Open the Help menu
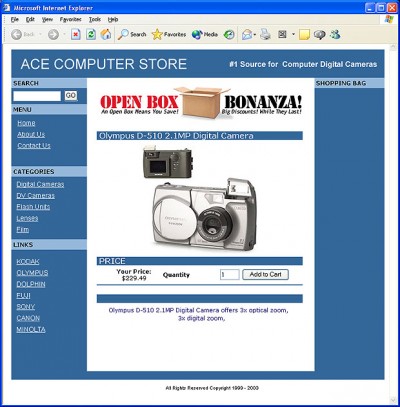Viewport: 400px width, 407px height. pos(113,20)
